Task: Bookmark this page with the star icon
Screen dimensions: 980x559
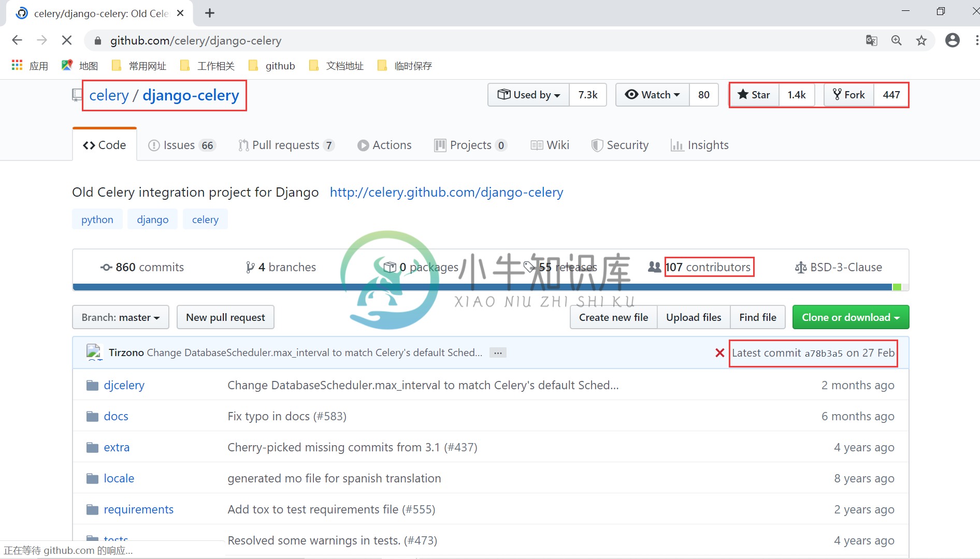Action: coord(921,40)
